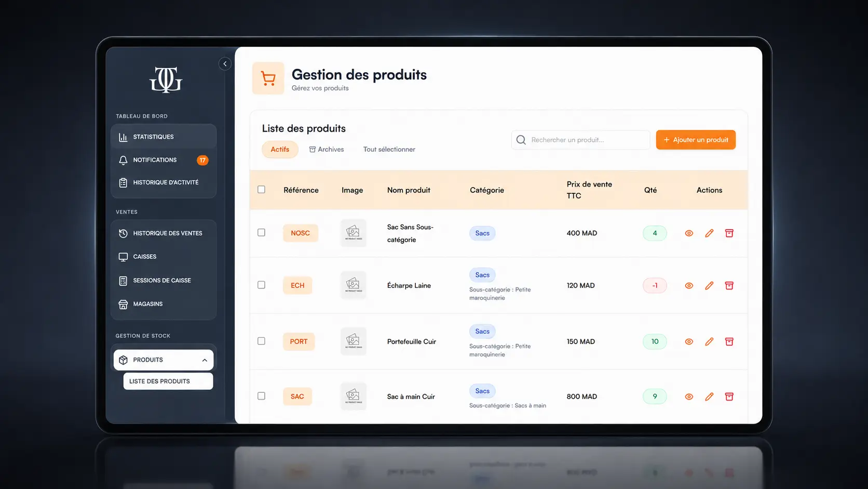Image resolution: width=868 pixels, height=489 pixels.
Task: Click Tout sélectionner
Action: pos(389,149)
